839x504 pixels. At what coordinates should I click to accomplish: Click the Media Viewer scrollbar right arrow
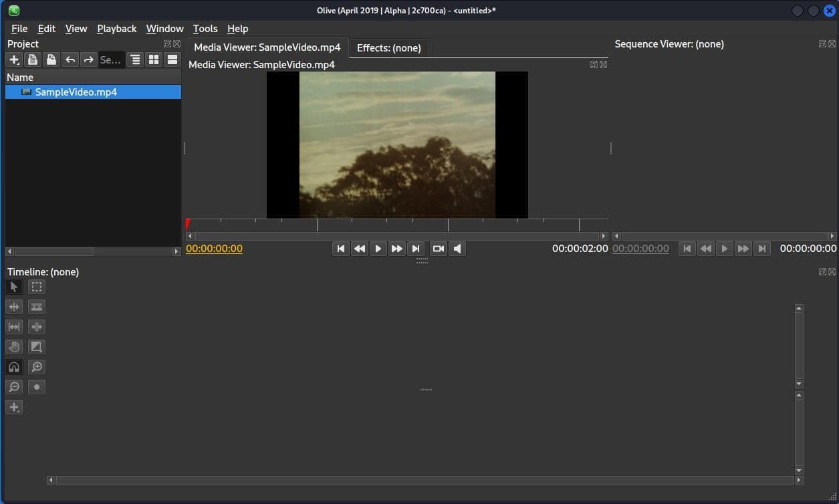(604, 236)
